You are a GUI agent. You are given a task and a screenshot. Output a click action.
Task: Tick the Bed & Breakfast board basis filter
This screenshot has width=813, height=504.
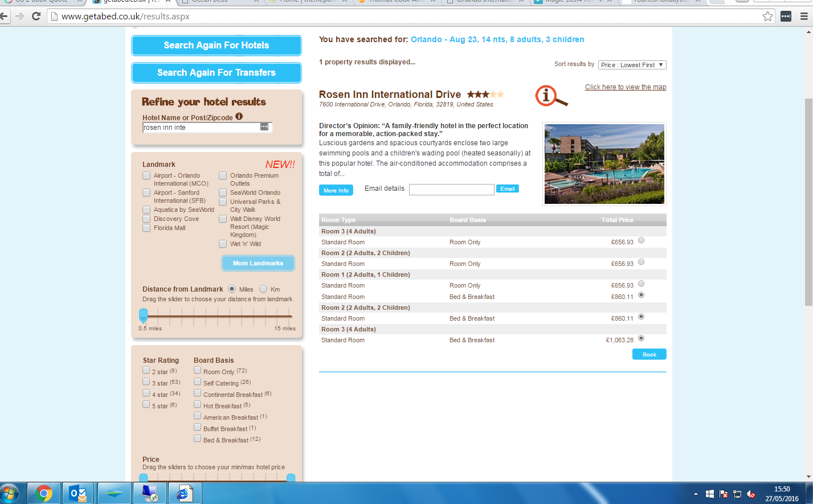tap(197, 439)
